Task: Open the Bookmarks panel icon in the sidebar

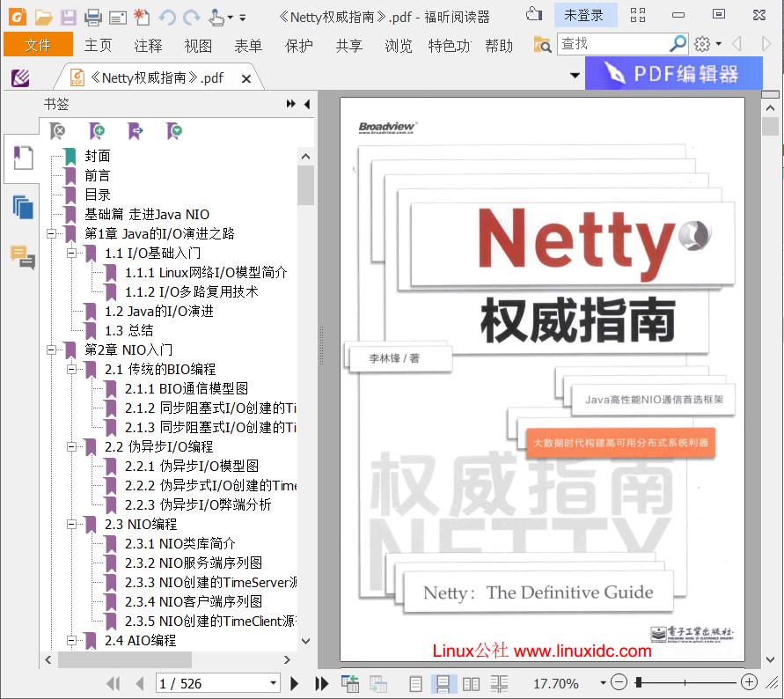Action: coord(23,158)
